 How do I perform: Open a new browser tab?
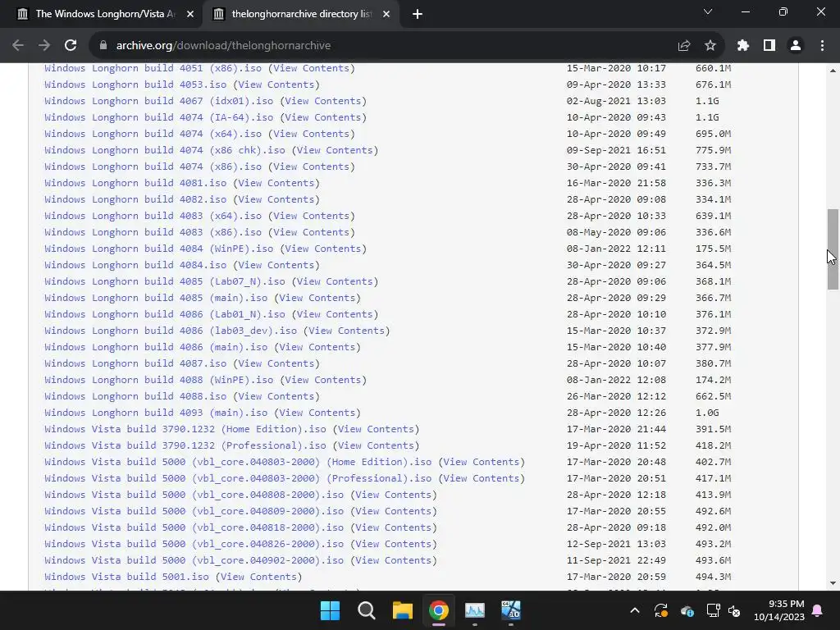click(418, 15)
